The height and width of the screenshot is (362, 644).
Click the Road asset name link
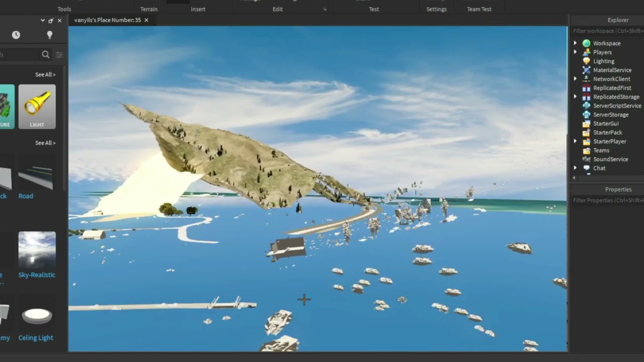click(x=26, y=196)
